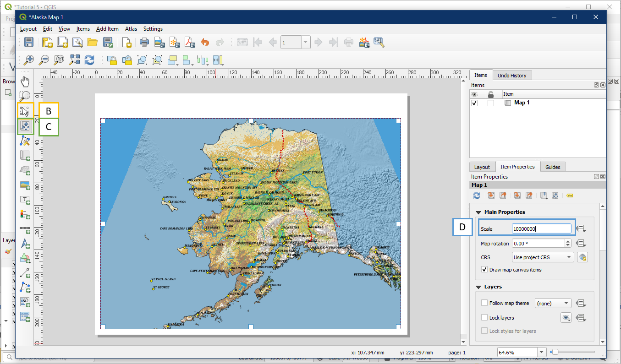Click the Print Layout icon
Screen dimensions: 621x364
144,43
